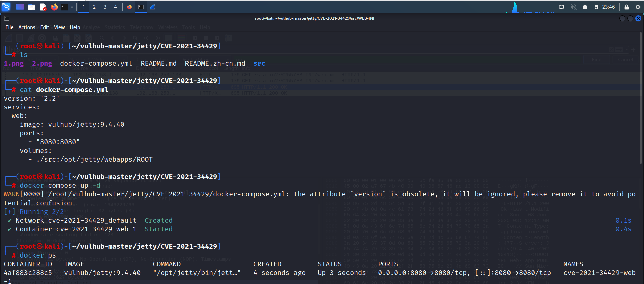644x284 pixels.
Task: Click the lock screen icon
Action: [x=626, y=7]
